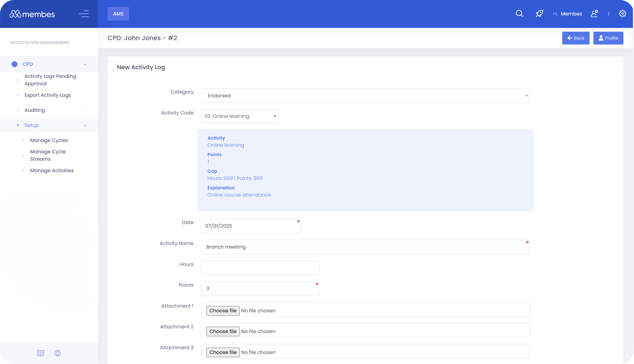Screen dimensions: 634x364
Task: Open the documentation book icon at sidebar bottom
Action: [40, 353]
